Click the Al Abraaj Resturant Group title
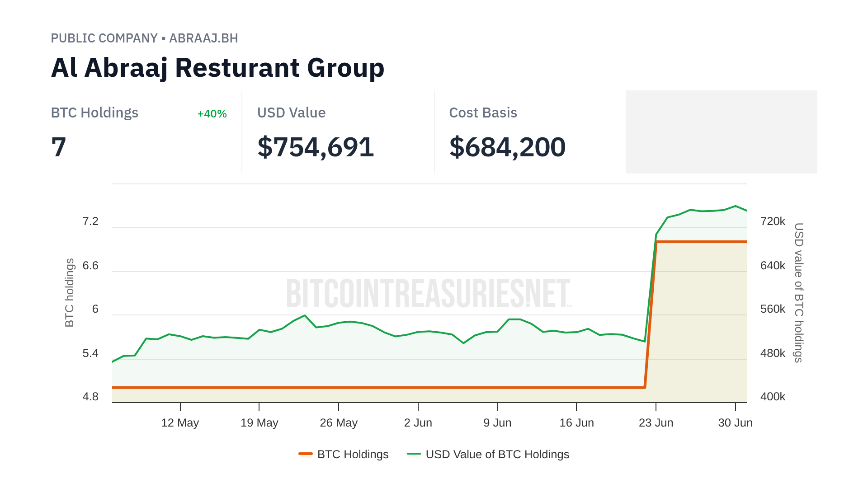Screen dimensions: 868x488 (x=217, y=68)
